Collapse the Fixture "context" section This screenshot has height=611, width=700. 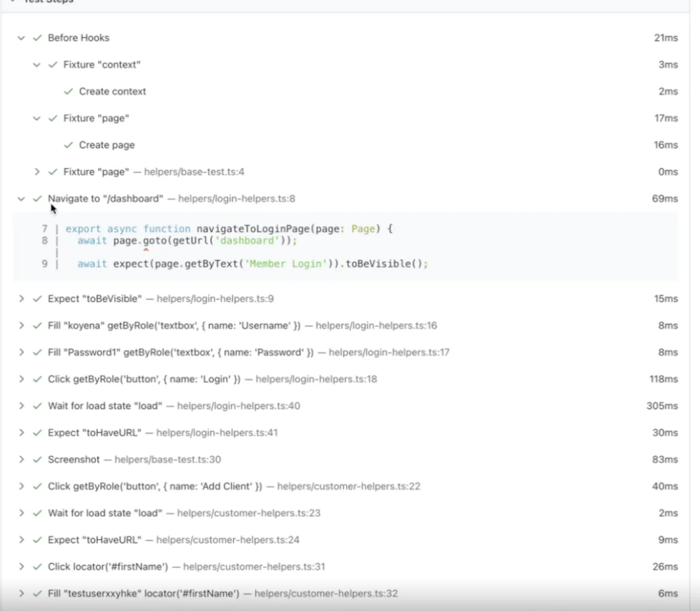36,65
